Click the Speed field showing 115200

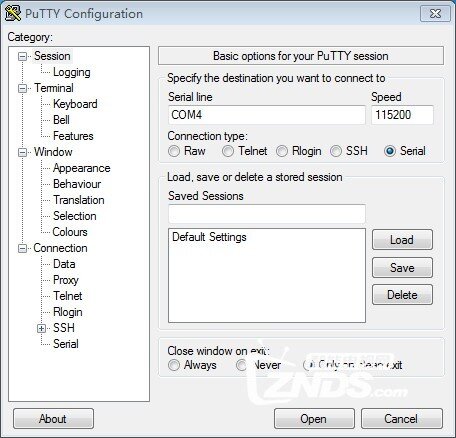(x=402, y=115)
